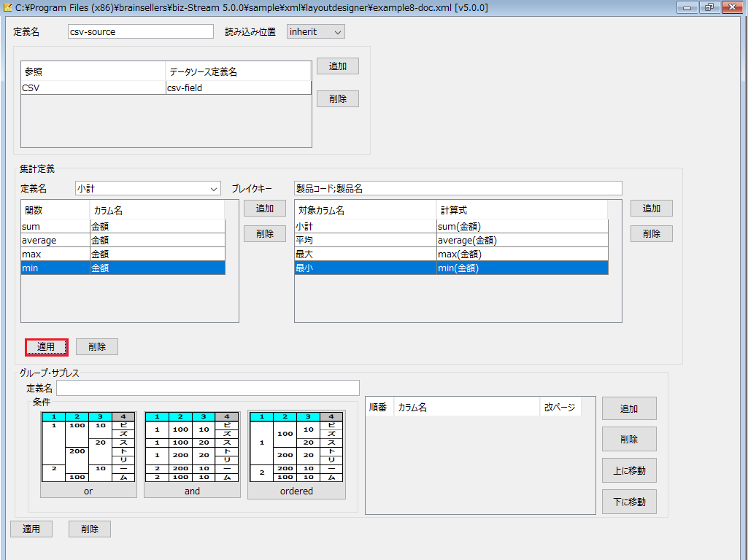748x560 pixels.
Task: Click the bottom-most 削除 button
Action: [x=89, y=529]
